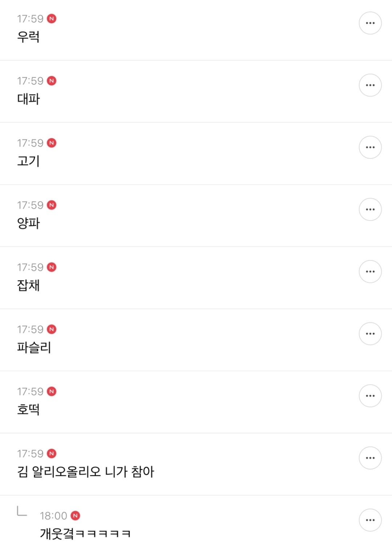
Task: Click the new badge beside 우럭 timestamp
Action: coord(52,19)
